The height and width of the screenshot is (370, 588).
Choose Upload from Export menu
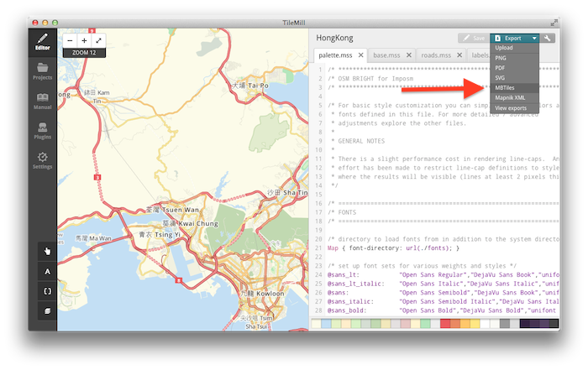pos(514,48)
